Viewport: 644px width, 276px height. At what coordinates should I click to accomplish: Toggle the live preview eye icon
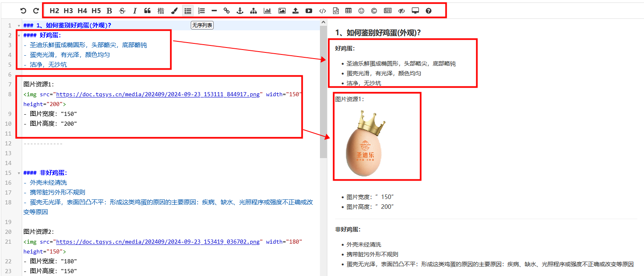[x=402, y=11]
